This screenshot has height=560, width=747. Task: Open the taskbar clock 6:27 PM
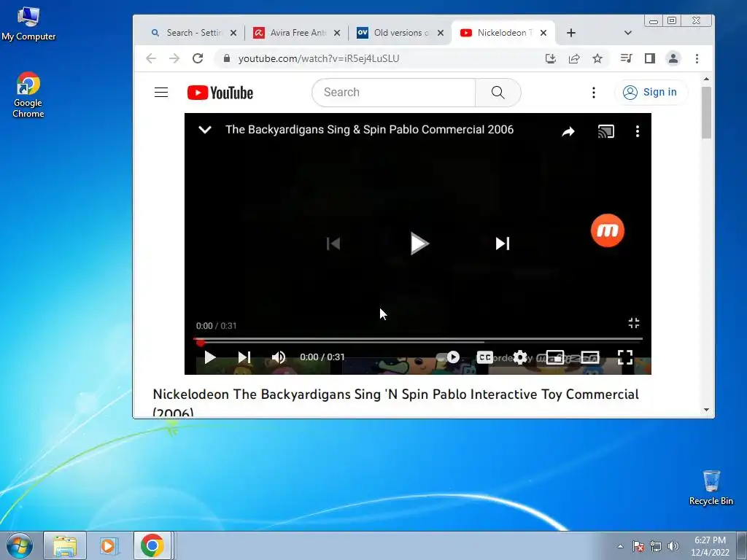click(x=710, y=546)
